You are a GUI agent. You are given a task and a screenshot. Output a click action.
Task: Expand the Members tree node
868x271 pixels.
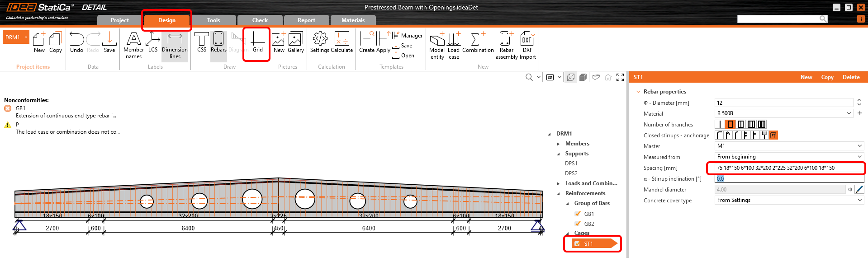(558, 144)
